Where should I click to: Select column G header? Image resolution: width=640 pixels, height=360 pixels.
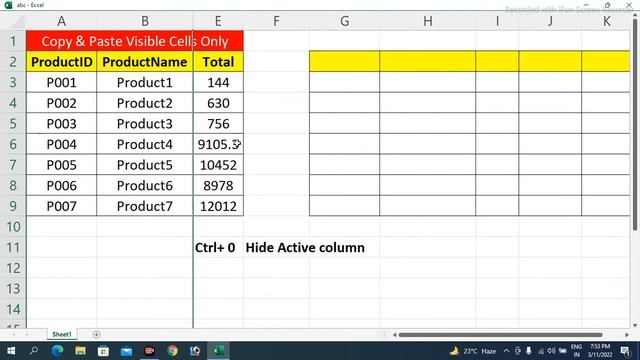344,21
